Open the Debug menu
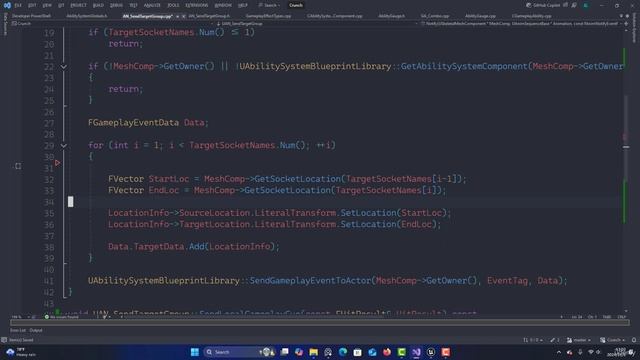 (x=116, y=5)
